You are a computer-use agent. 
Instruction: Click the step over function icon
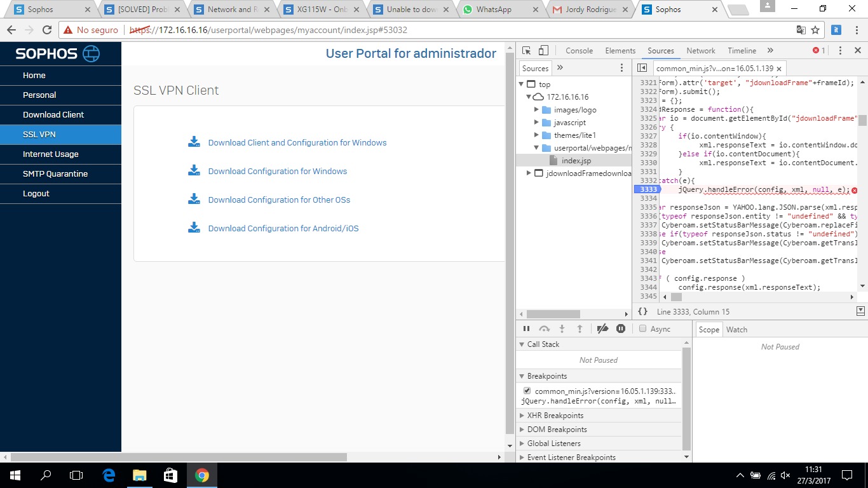pyautogui.click(x=544, y=329)
